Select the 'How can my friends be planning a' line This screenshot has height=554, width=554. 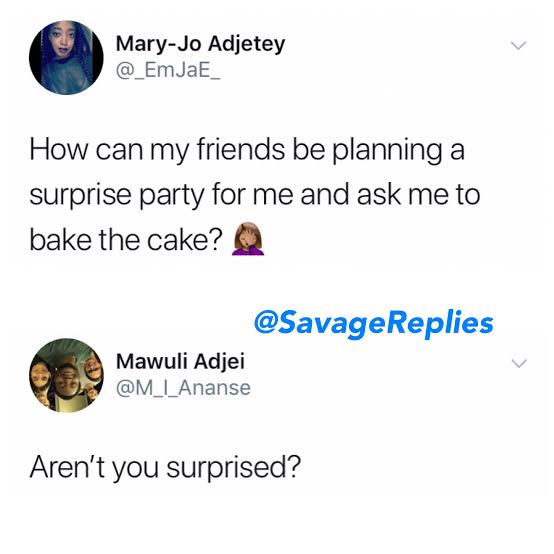coord(247,150)
